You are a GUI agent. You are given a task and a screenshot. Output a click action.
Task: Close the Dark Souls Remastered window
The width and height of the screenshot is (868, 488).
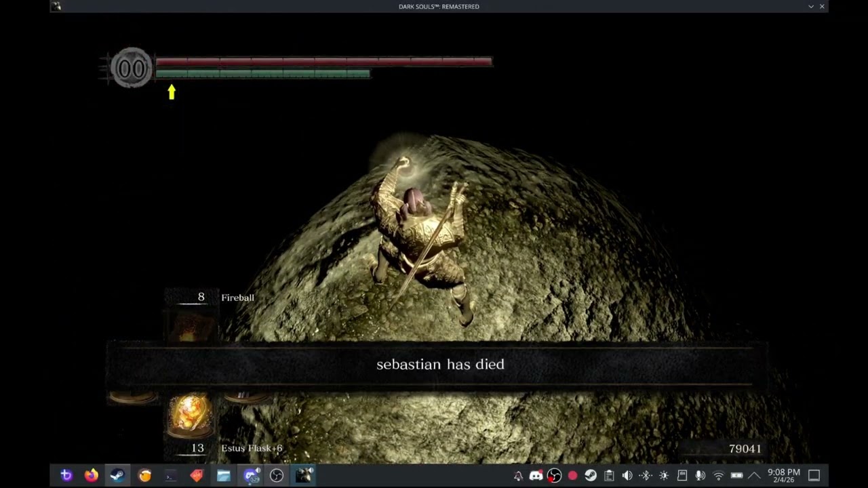(x=822, y=6)
